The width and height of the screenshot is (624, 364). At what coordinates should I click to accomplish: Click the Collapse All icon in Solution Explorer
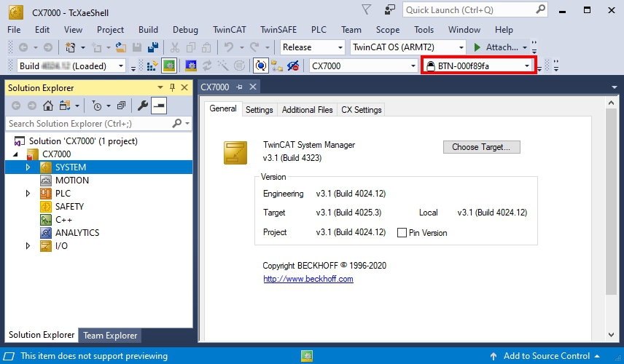[122, 106]
